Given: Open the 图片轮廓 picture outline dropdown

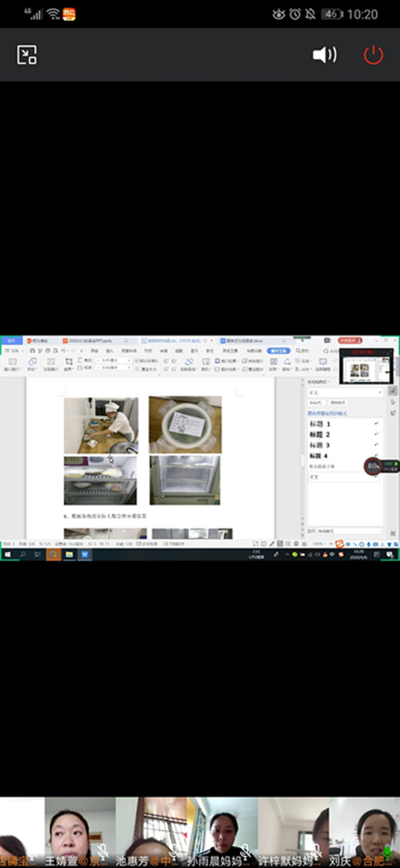Looking at the screenshot, I should 226,361.
